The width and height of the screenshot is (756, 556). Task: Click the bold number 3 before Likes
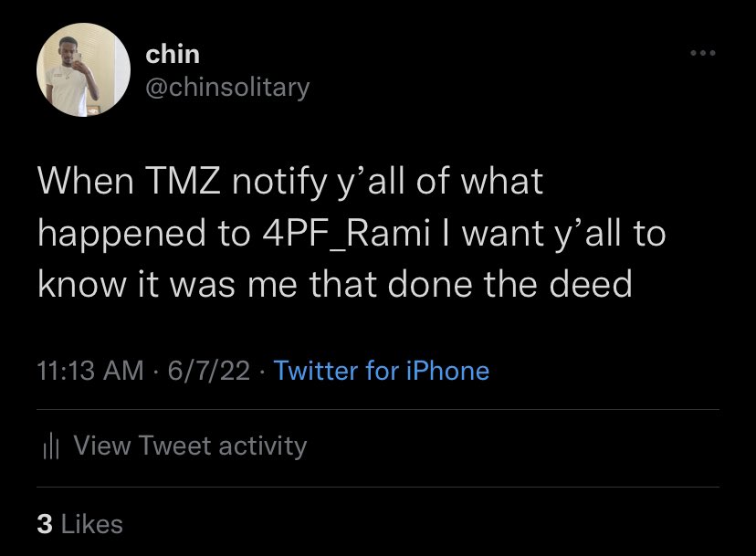coord(45,525)
